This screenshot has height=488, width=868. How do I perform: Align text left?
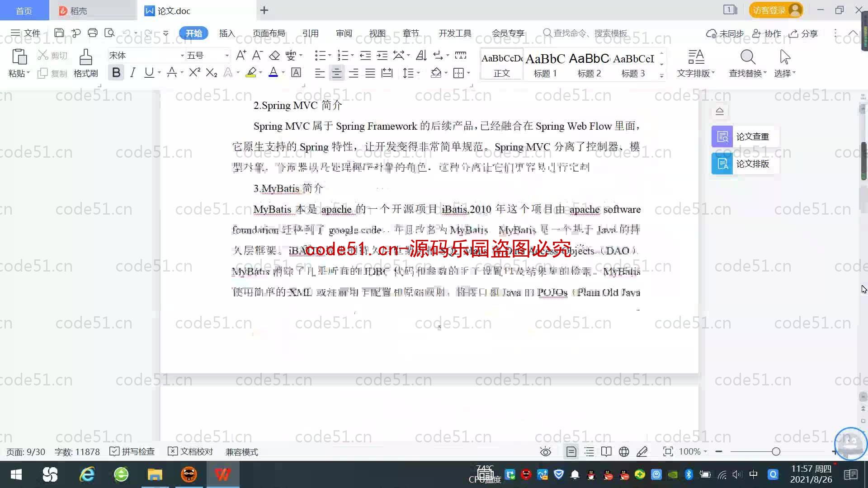(320, 73)
